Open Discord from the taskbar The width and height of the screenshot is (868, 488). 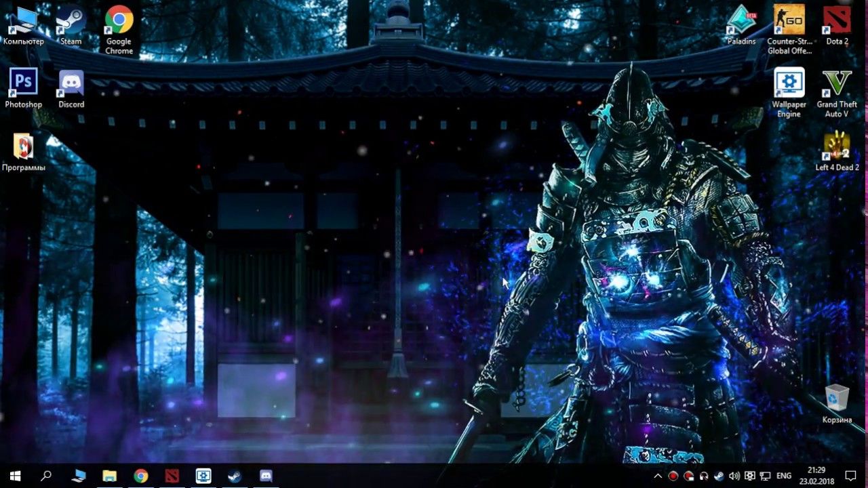266,475
